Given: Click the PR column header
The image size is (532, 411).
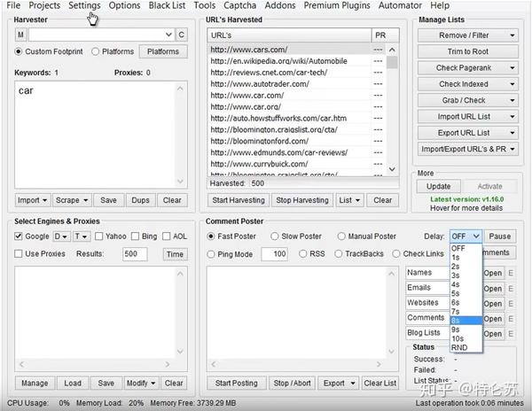Looking at the screenshot, I should (386, 35).
